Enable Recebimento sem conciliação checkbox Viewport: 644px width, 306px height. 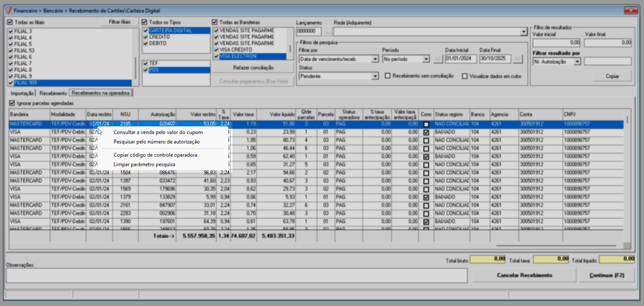[x=387, y=76]
